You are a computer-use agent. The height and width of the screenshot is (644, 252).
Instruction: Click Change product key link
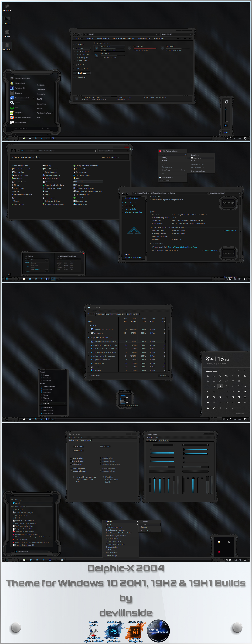coord(211,251)
